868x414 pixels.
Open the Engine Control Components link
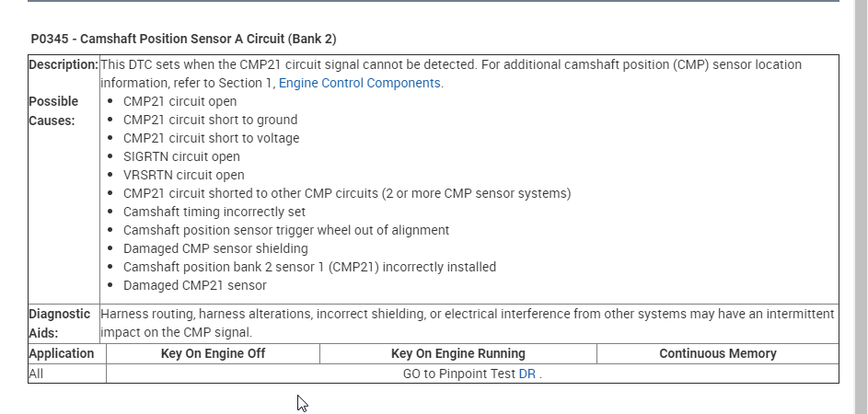pyautogui.click(x=360, y=83)
